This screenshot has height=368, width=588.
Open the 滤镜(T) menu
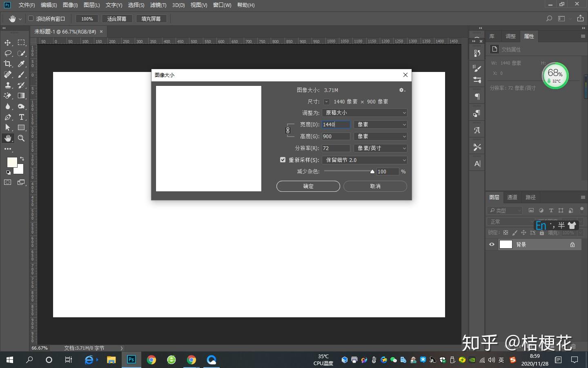tap(158, 5)
